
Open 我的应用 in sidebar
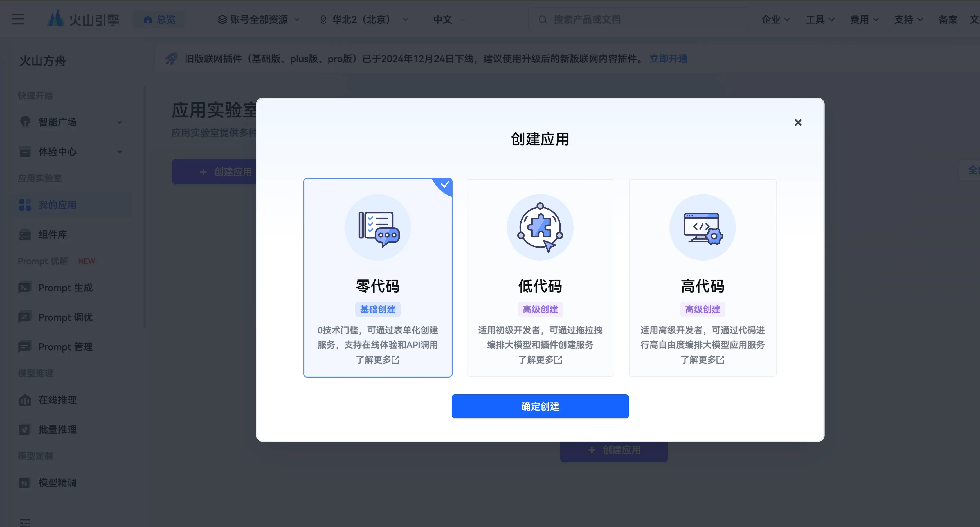(71, 205)
